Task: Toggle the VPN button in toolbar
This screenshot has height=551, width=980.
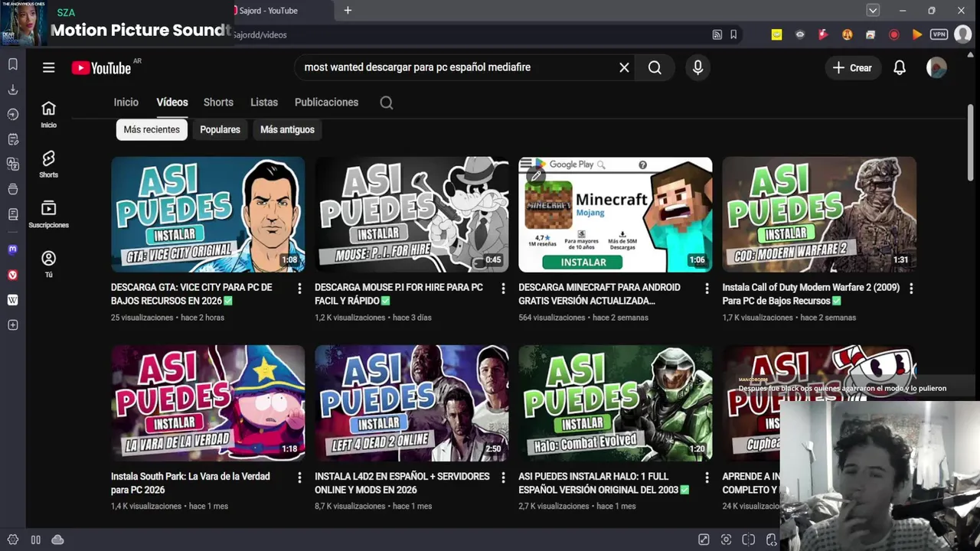Action: 939,34
